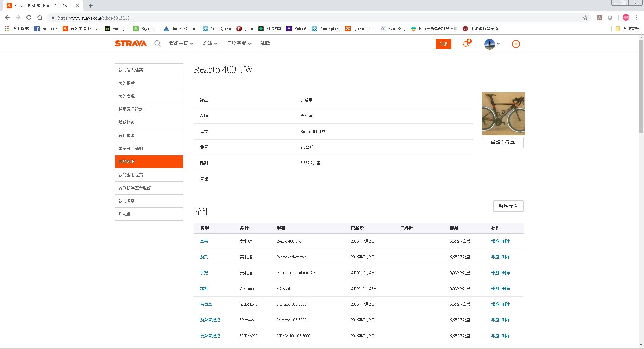Open the xplova - route bookmark
644x349 pixels.
click(x=360, y=29)
